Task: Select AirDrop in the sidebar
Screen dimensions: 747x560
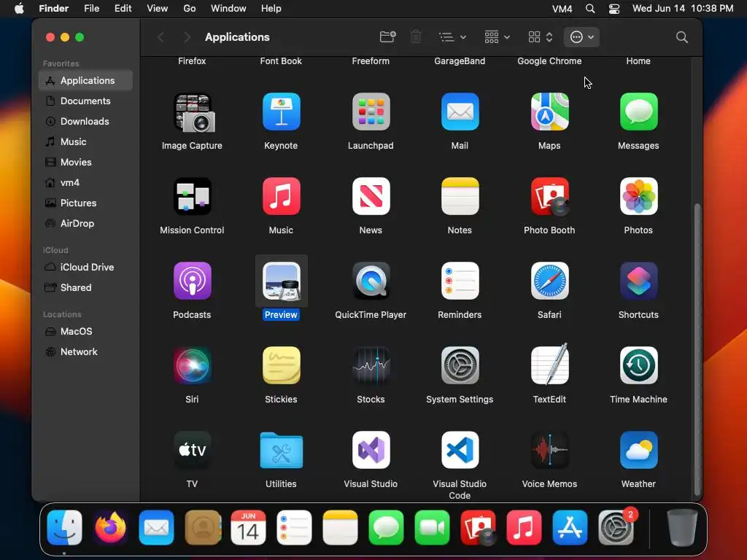Action: click(x=86, y=224)
